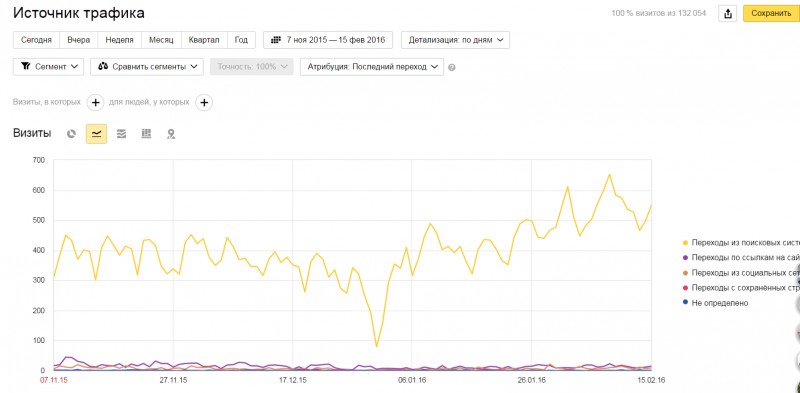Open the map view chart icon

click(x=171, y=134)
